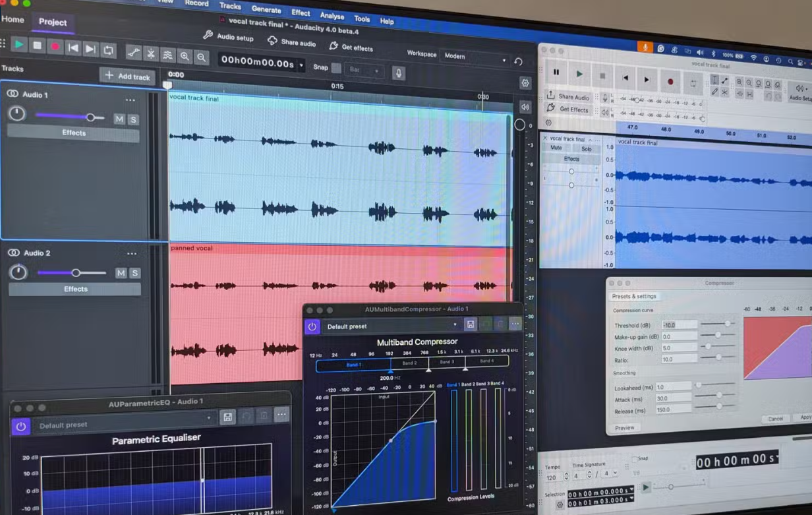Toggle AUParametricEQ power button
This screenshot has width=812, height=515.
(x=20, y=427)
